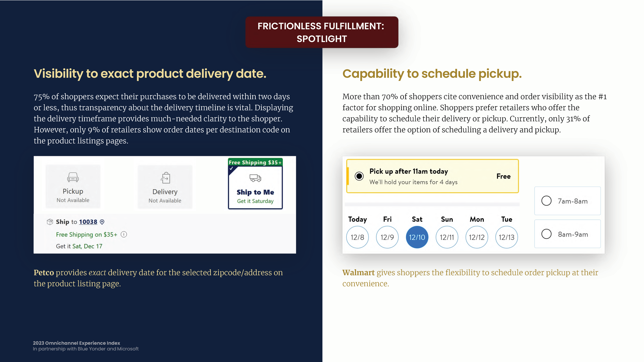644x362 pixels.
Task: Click the location pin icon beside 10038
Action: [102, 222]
